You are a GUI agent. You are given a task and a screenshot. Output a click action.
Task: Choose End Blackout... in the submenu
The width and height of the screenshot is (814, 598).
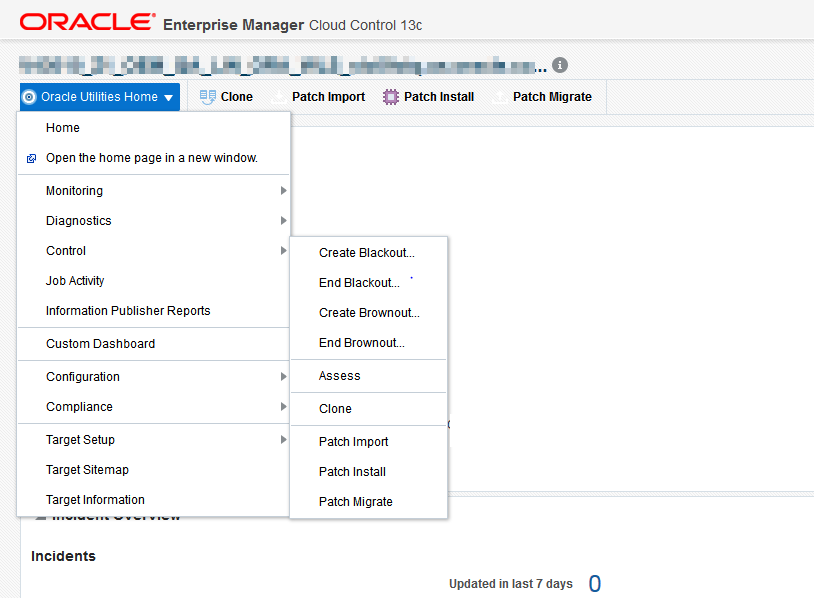tap(369, 283)
